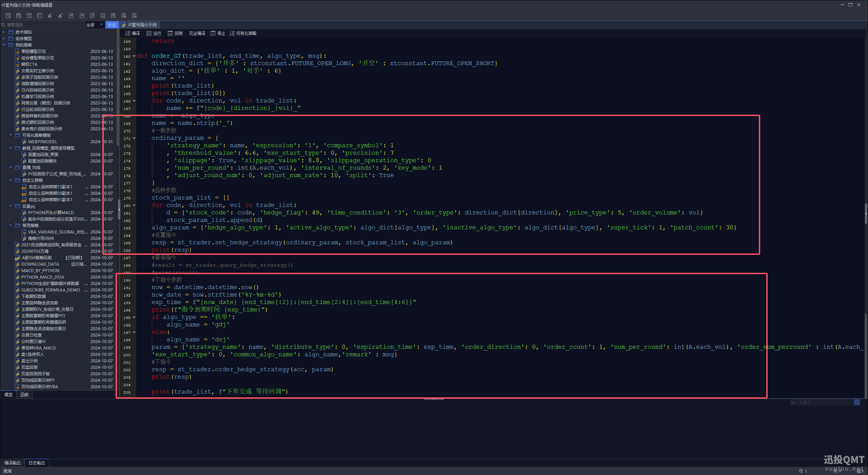Viewport: 868px width, 475px height.
Task: Click the 编译 compile button
Action: tap(133, 33)
